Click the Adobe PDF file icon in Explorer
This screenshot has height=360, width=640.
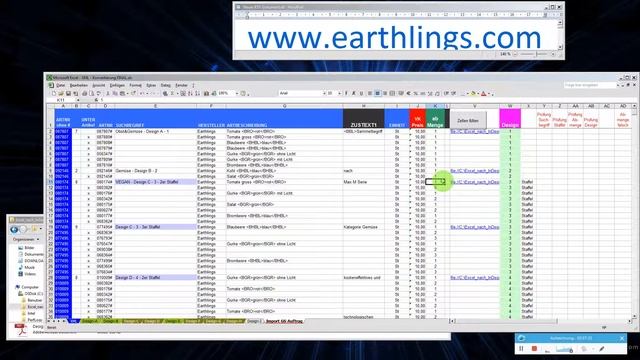coord(20,329)
